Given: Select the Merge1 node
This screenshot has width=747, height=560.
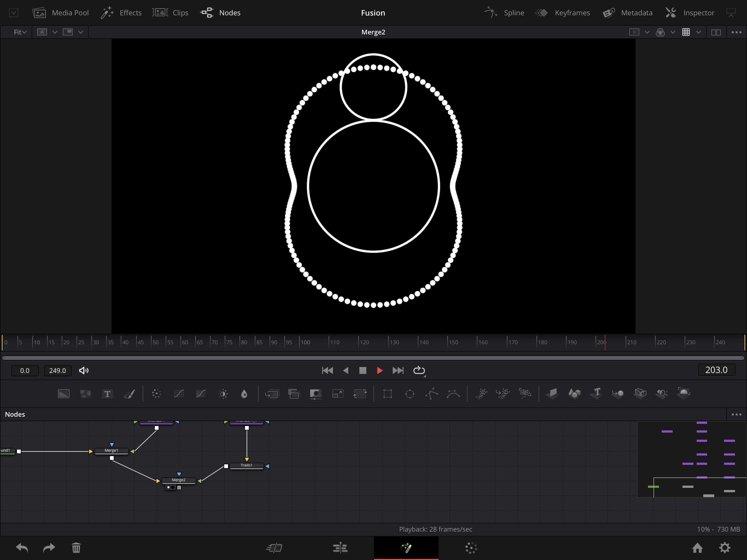Looking at the screenshot, I should pos(112,451).
